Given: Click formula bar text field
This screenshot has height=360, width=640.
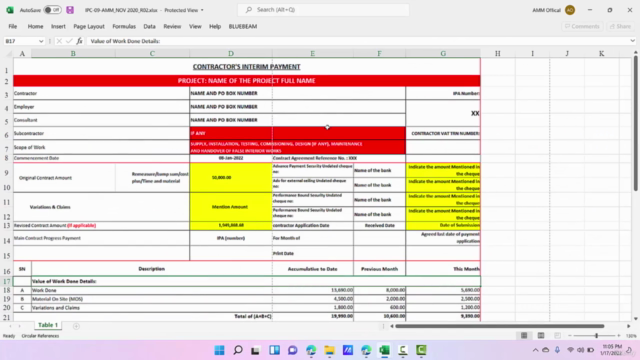Looking at the screenshot, I should pyautogui.click(x=358, y=41).
